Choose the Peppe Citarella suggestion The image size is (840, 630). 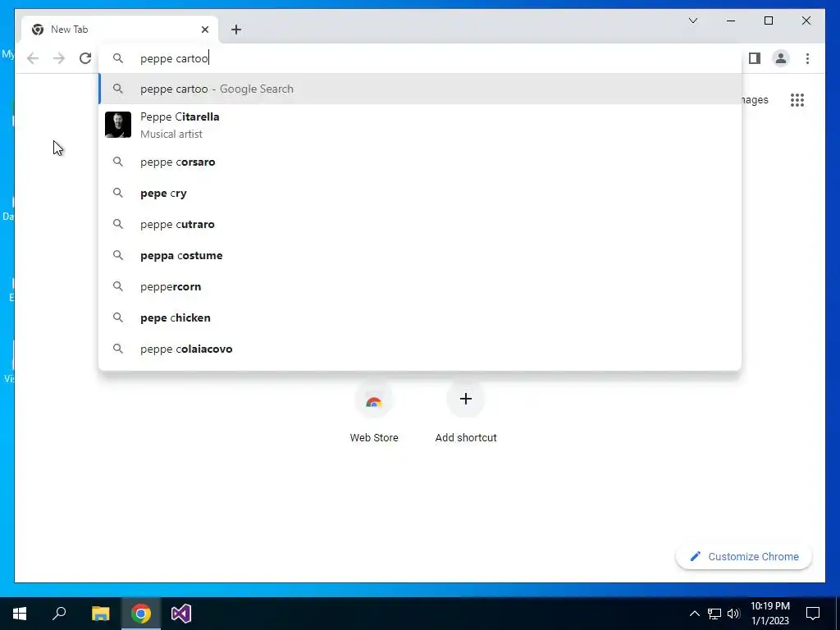pyautogui.click(x=420, y=125)
